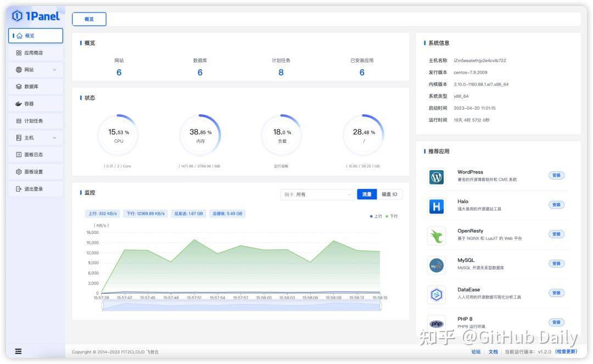Click the 下行: 12369.89 KB/s tag
This screenshot has height=364, width=593.
coord(146,214)
